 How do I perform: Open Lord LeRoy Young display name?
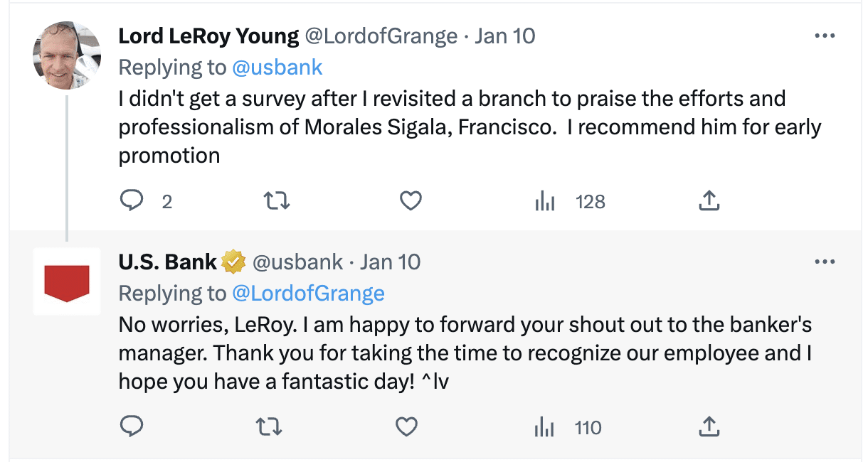tap(208, 36)
